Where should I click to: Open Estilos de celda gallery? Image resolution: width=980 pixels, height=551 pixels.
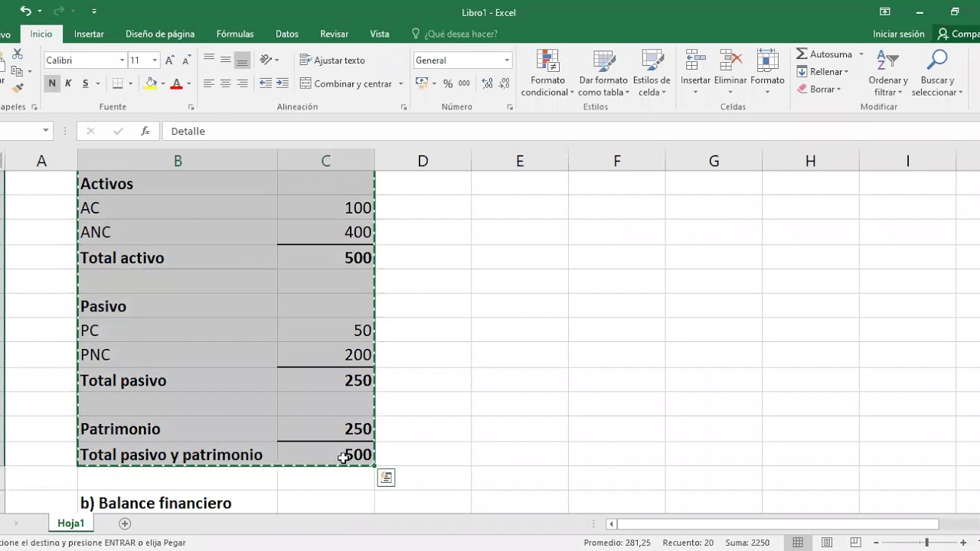pos(652,73)
